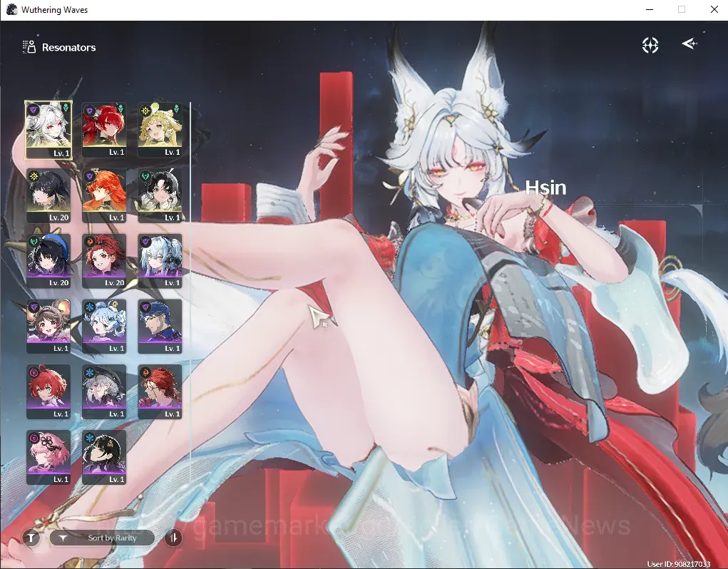This screenshot has width=728, height=569.
Task: Select black-haired Spectro resonator at Lv. 20
Action: point(48,196)
